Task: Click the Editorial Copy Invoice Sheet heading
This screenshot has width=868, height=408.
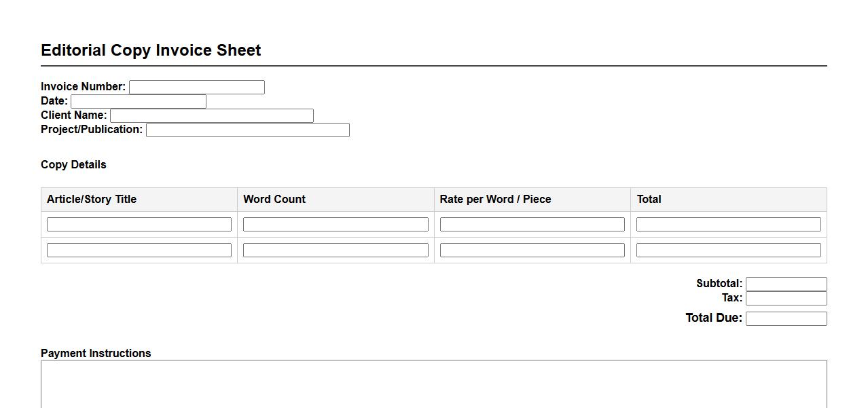Action: [151, 50]
